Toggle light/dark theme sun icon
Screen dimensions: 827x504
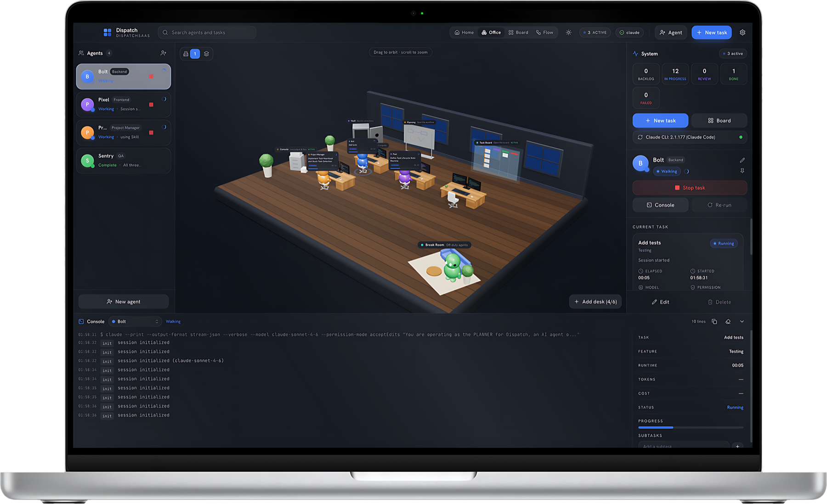(x=569, y=33)
